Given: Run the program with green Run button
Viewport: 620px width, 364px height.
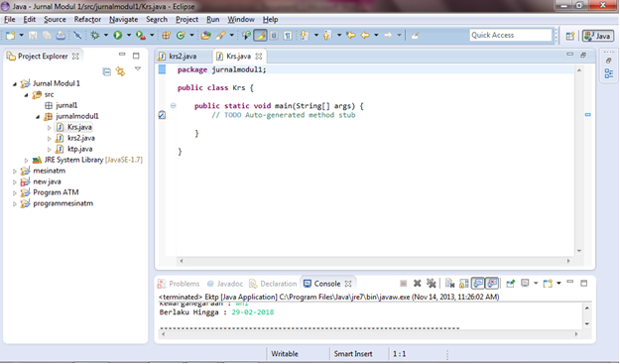Looking at the screenshot, I should [117, 35].
